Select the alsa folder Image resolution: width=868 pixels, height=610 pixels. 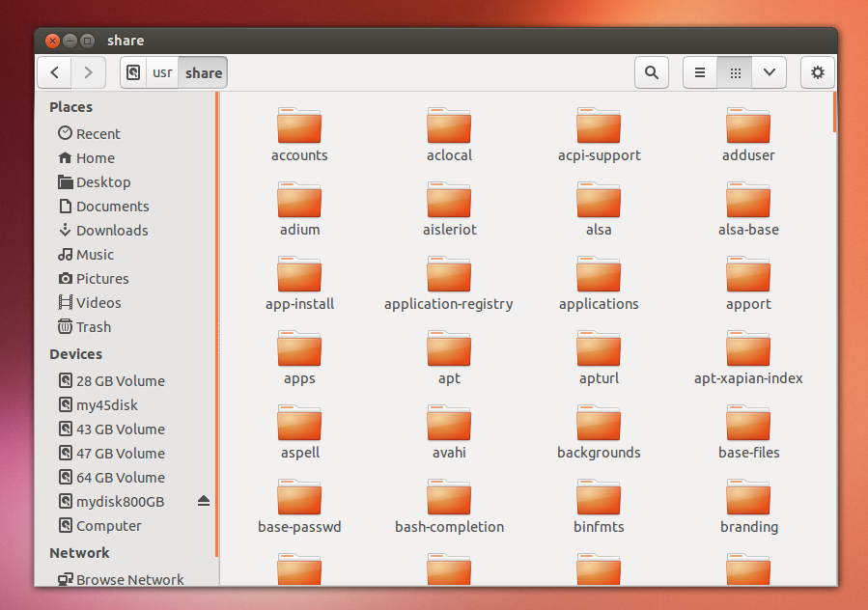pos(599,209)
